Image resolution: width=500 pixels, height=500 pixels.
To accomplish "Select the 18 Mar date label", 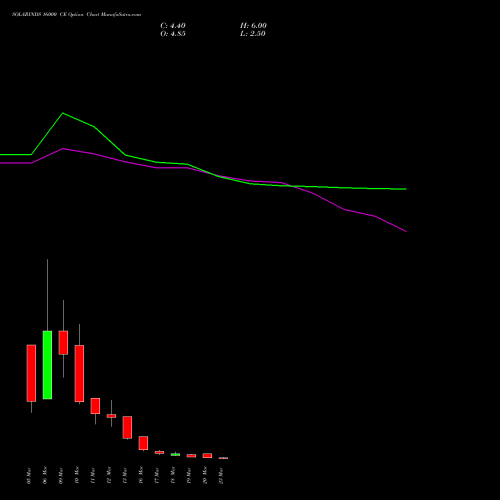I will [173, 476].
